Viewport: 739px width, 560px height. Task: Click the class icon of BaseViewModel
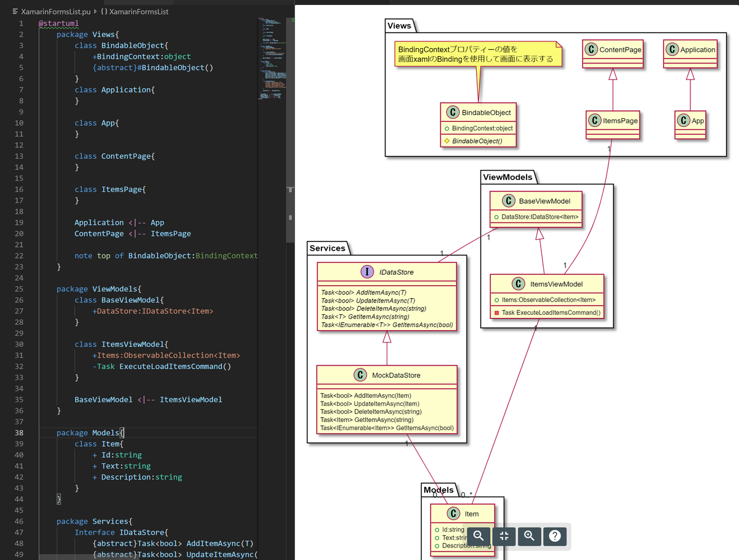click(x=509, y=201)
